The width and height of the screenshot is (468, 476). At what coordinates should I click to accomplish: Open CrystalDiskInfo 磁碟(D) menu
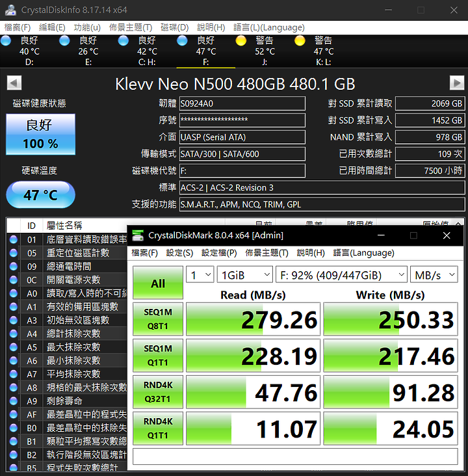click(x=174, y=27)
